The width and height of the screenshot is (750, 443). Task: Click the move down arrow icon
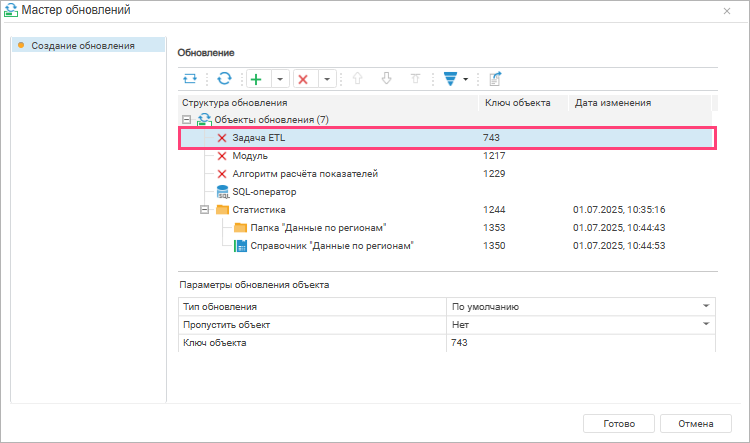(x=386, y=78)
